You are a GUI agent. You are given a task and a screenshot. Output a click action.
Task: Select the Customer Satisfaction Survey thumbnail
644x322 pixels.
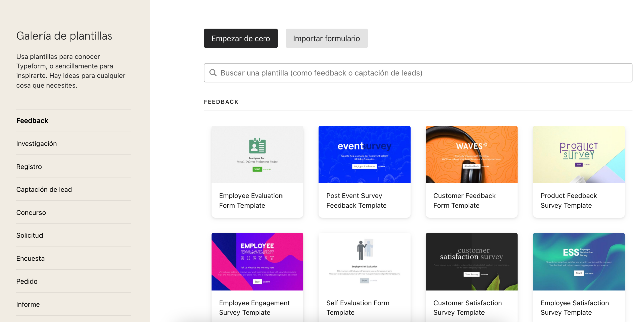coord(471,261)
